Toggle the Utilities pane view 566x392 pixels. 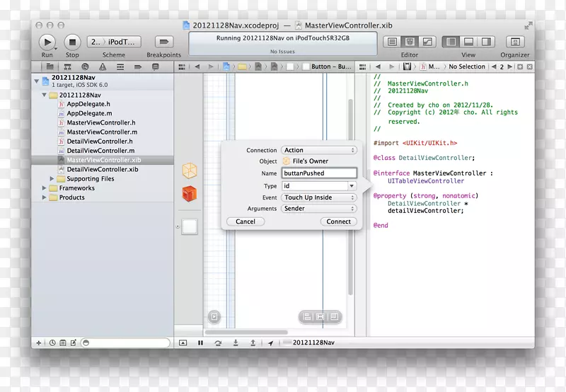[486, 42]
